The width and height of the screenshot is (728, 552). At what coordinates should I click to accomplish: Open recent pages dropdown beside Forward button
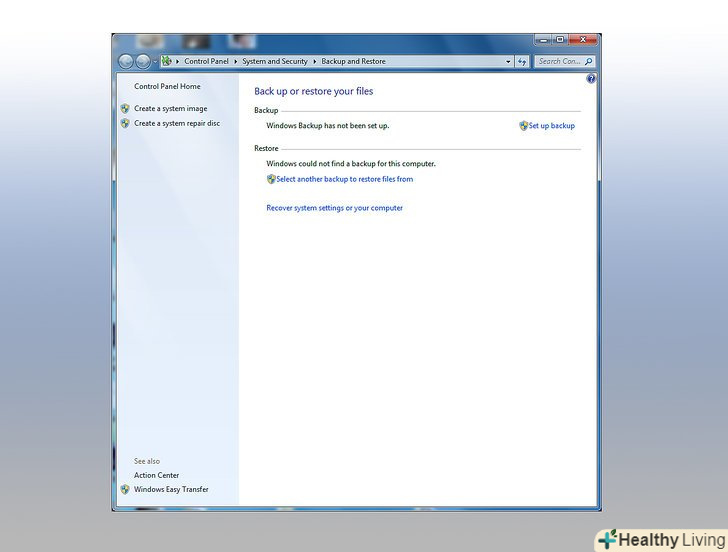pyautogui.click(x=155, y=62)
